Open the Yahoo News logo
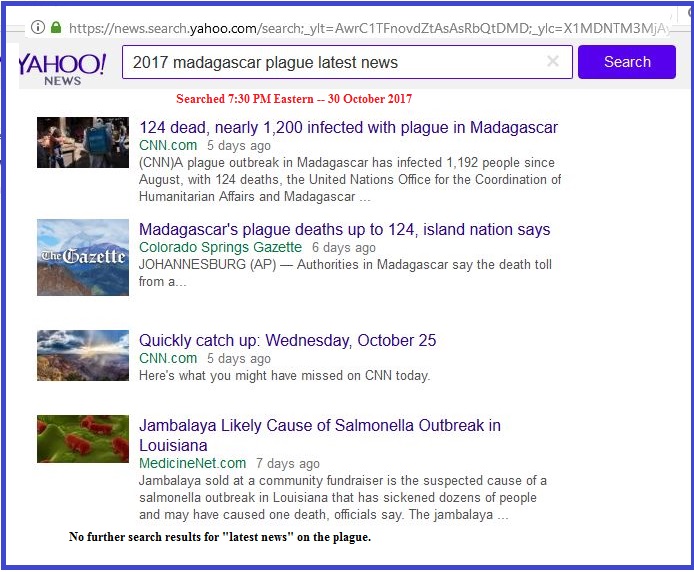Viewport: 694px width, 572px height. point(62,68)
